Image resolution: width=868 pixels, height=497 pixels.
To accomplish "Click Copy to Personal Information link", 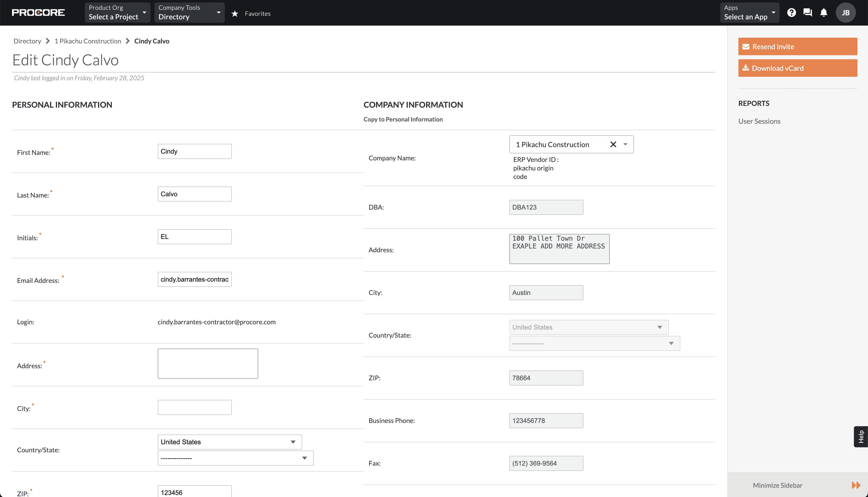I will (x=403, y=119).
